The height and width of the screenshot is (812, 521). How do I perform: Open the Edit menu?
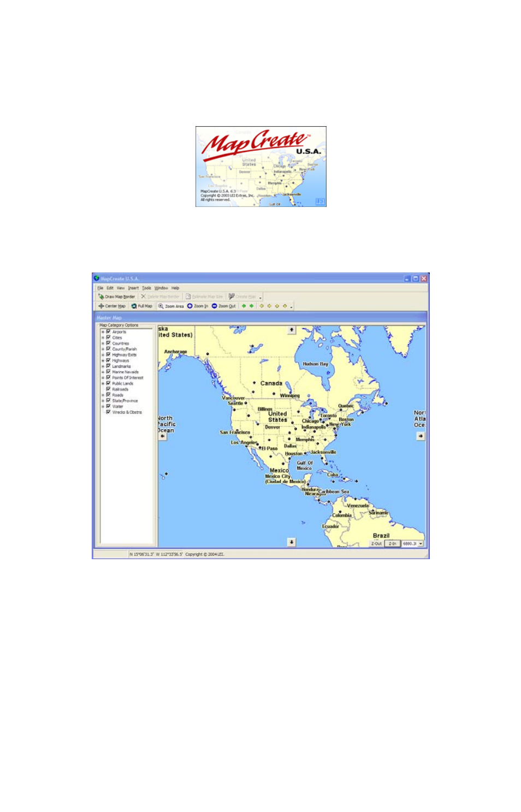pos(110,288)
